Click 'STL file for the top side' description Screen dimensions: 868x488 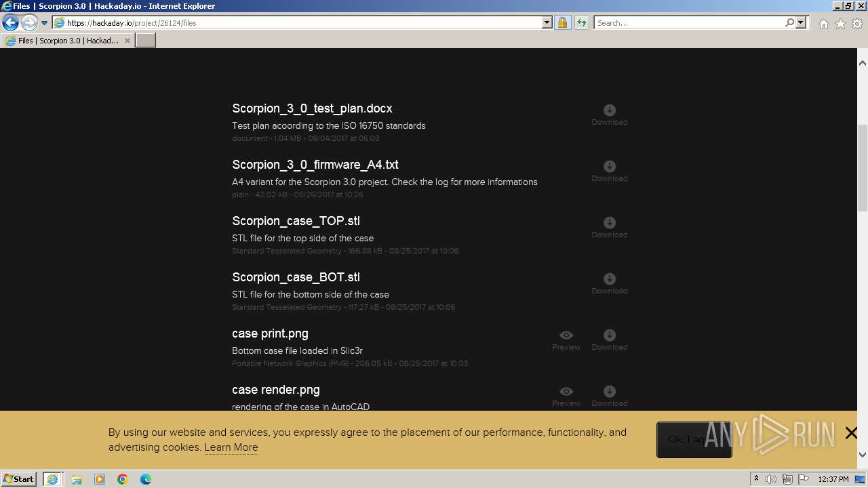tap(302, 238)
